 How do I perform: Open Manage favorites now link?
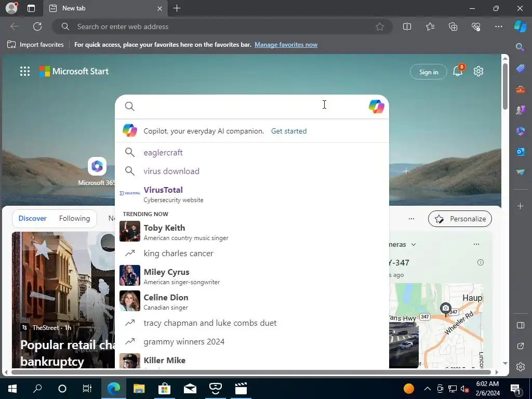point(286,45)
